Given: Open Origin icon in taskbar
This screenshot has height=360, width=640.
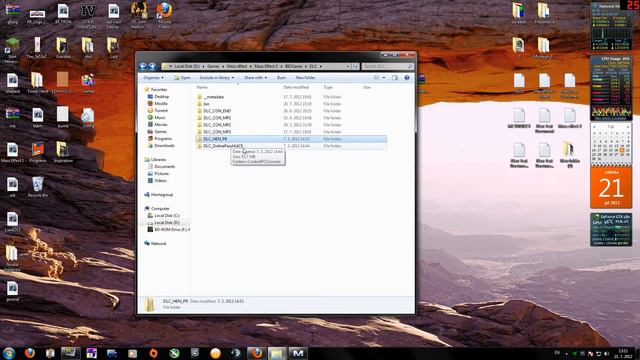Looking at the screenshot, I should 153,353.
